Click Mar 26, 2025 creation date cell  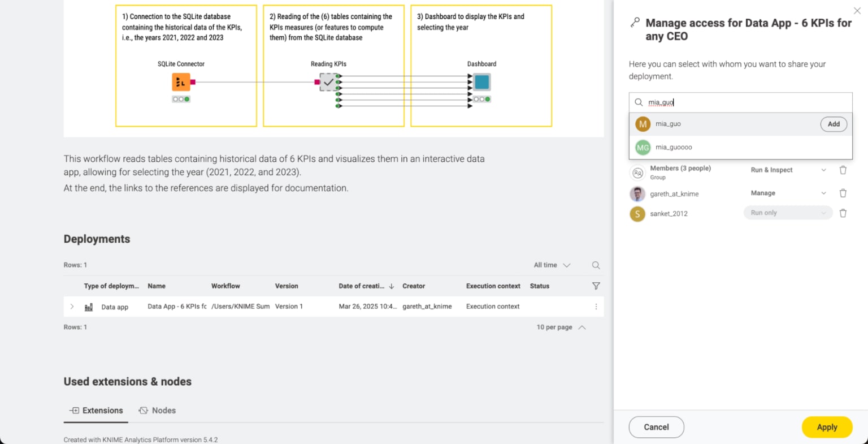368,307
